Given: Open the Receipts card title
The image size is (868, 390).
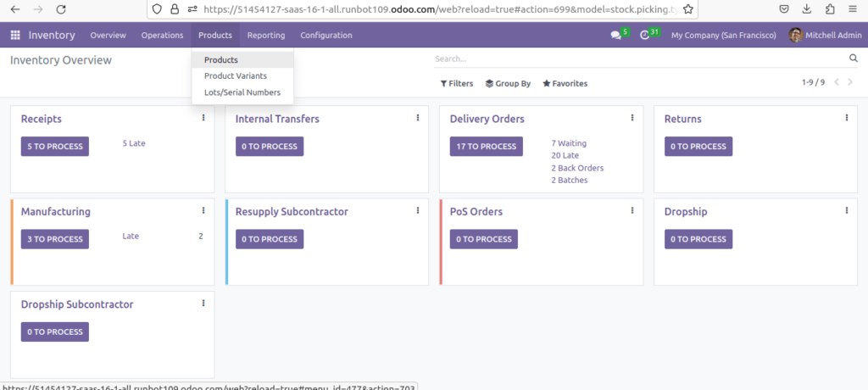Looking at the screenshot, I should click(42, 119).
